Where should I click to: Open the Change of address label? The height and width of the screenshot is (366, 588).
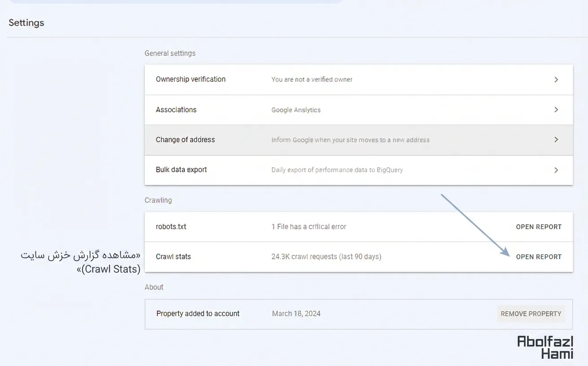point(185,140)
